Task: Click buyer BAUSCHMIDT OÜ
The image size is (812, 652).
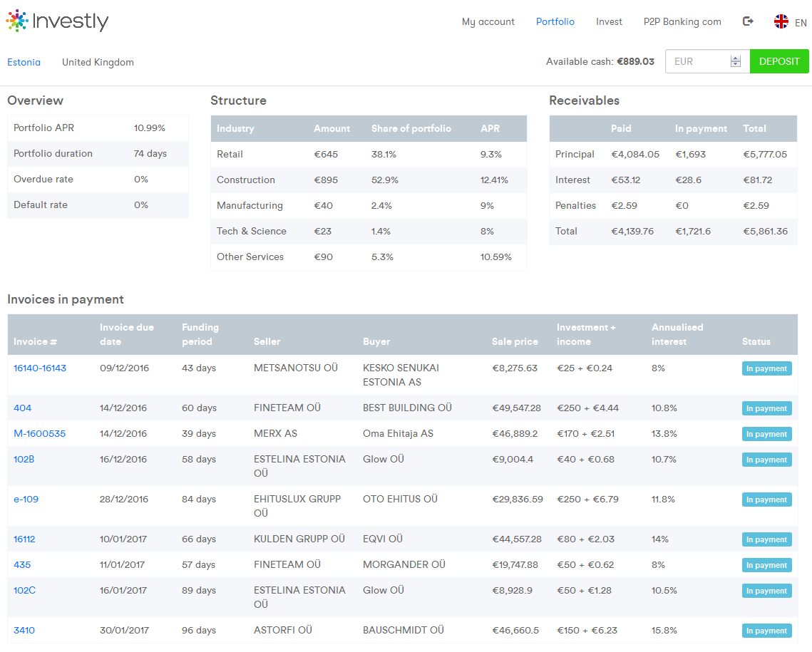Action: (404, 630)
